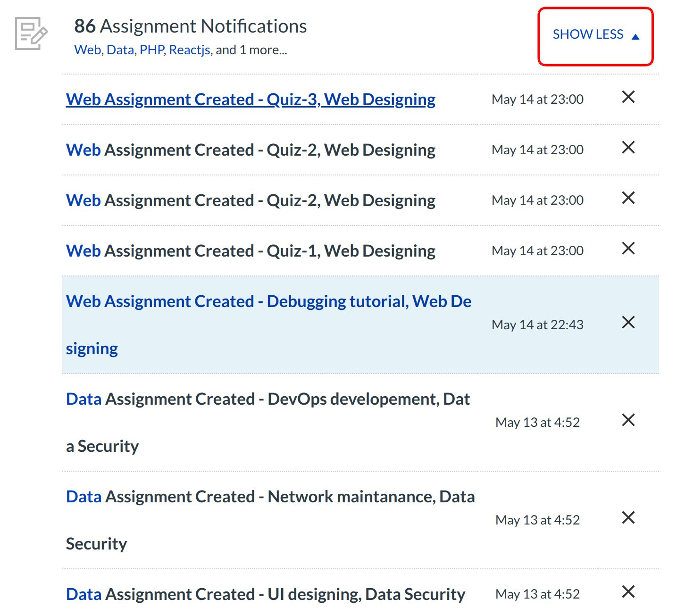The image size is (677, 616).
Task: Dismiss the second Quiz-2 notification
Action: pos(628,198)
